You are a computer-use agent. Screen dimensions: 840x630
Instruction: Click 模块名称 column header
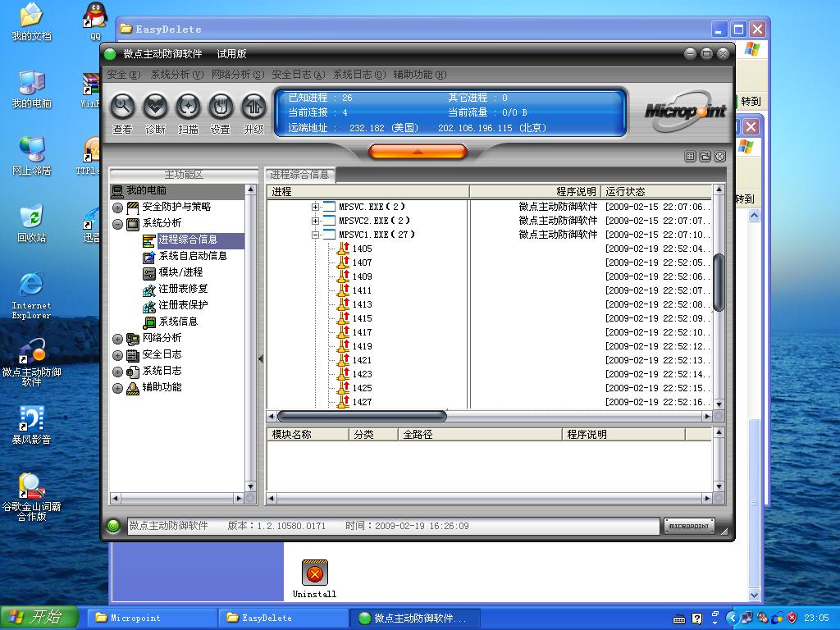[x=308, y=435]
